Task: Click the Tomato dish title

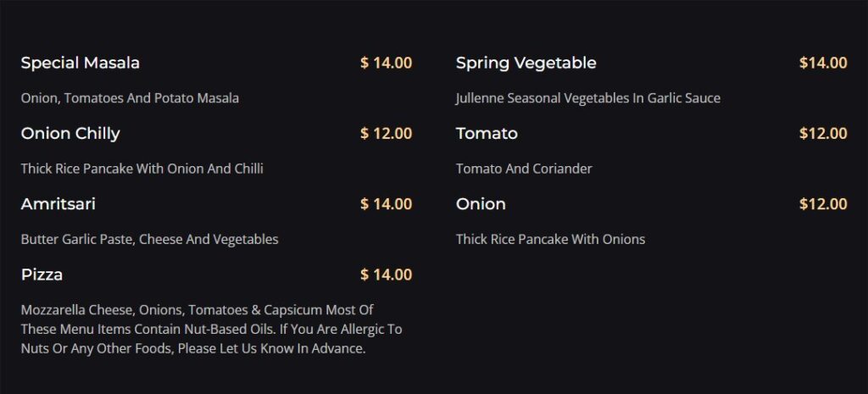Action: pyautogui.click(x=487, y=134)
